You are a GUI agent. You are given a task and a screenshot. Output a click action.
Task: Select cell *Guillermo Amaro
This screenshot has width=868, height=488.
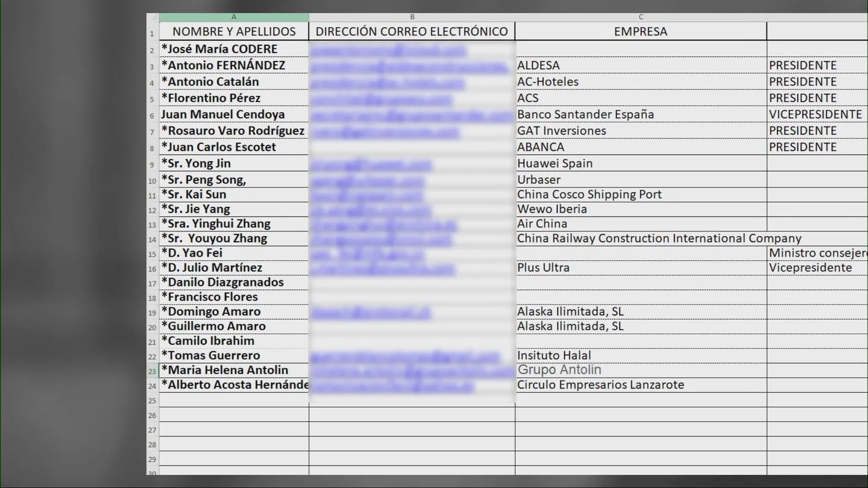[x=234, y=326]
